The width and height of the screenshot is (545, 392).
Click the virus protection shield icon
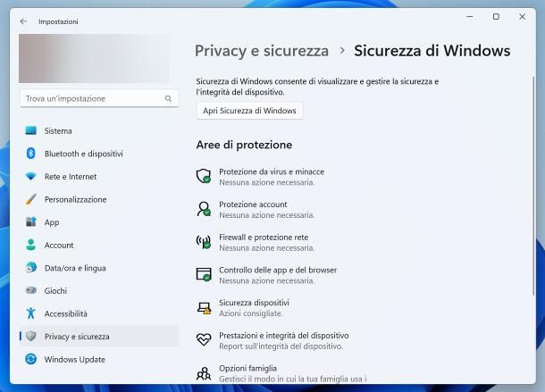pos(204,176)
